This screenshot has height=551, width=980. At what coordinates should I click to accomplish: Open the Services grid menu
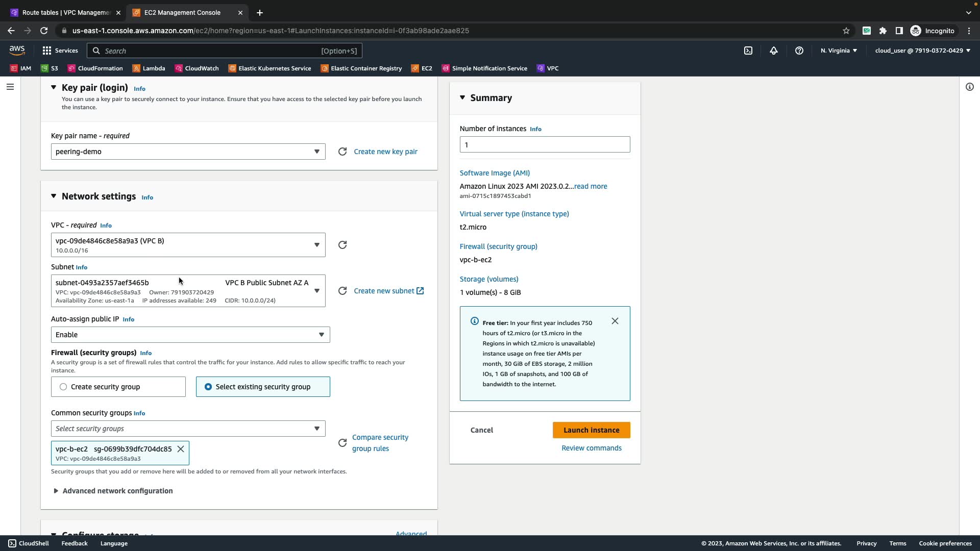coord(60,51)
